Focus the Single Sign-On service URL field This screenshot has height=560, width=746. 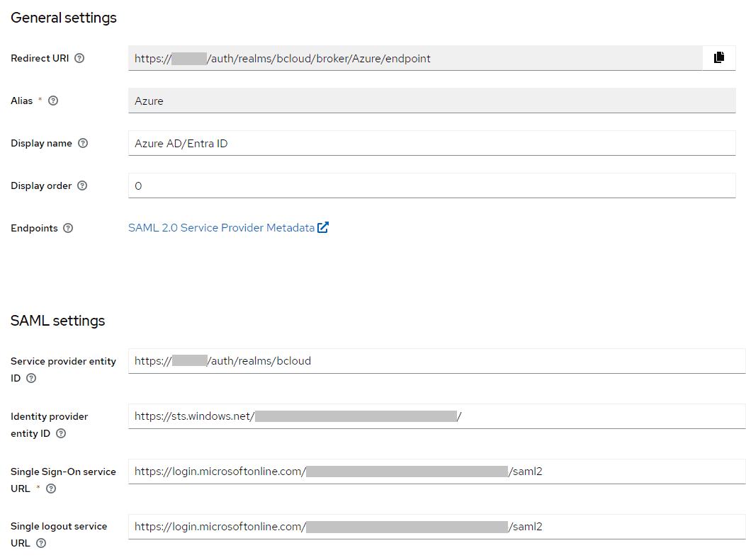click(436, 472)
